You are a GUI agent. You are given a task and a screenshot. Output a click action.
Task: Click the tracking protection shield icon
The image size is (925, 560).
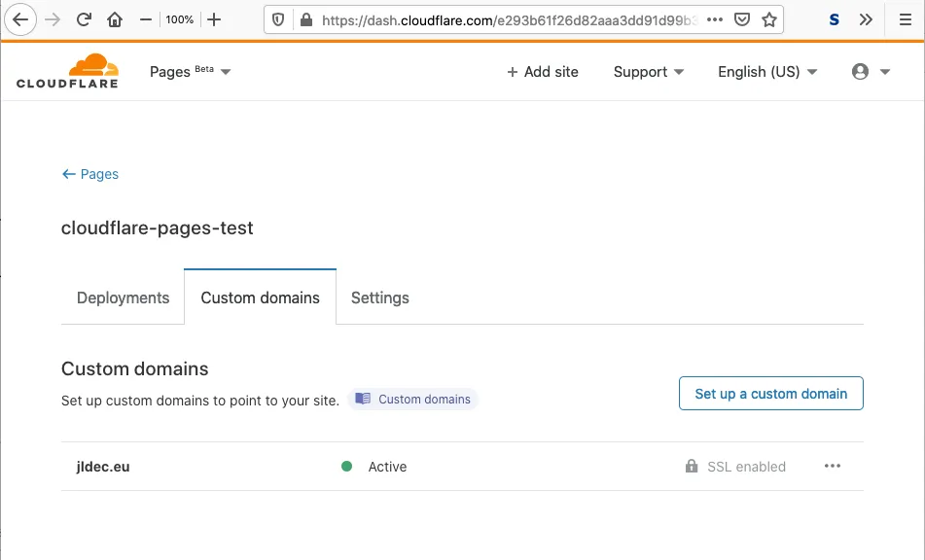coord(279,18)
